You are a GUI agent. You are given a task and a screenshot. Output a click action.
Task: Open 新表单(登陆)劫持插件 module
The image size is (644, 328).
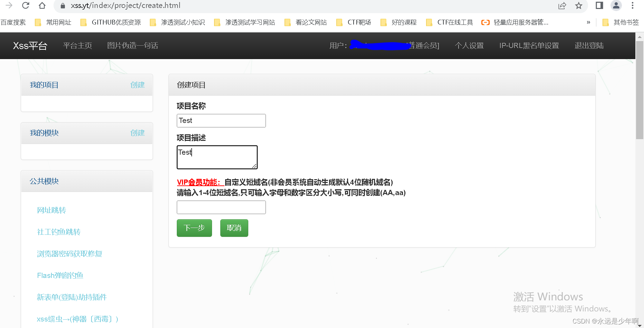pyautogui.click(x=72, y=297)
